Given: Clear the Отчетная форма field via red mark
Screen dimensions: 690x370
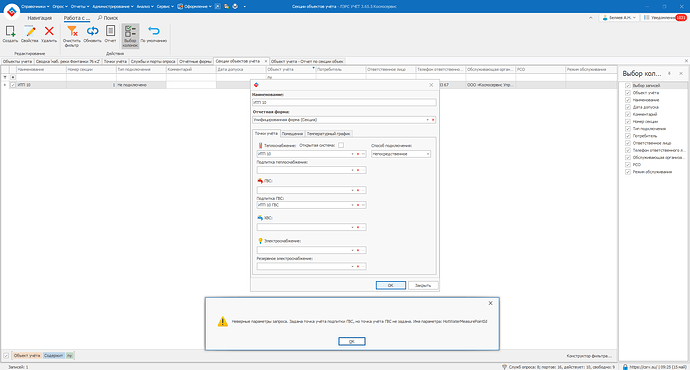Looking at the screenshot, I should point(433,120).
